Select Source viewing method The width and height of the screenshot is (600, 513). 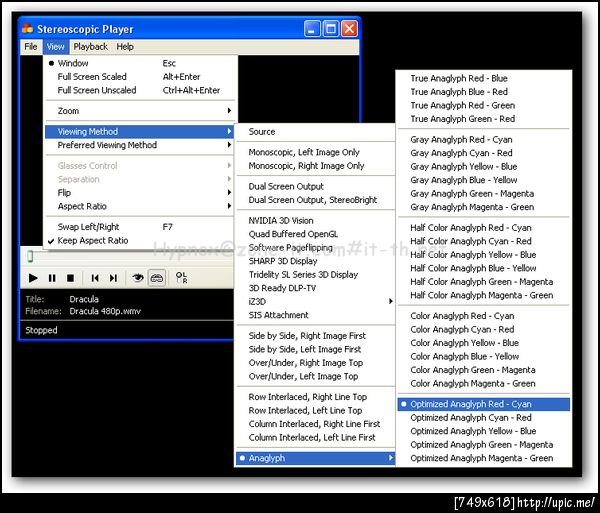(x=316, y=132)
